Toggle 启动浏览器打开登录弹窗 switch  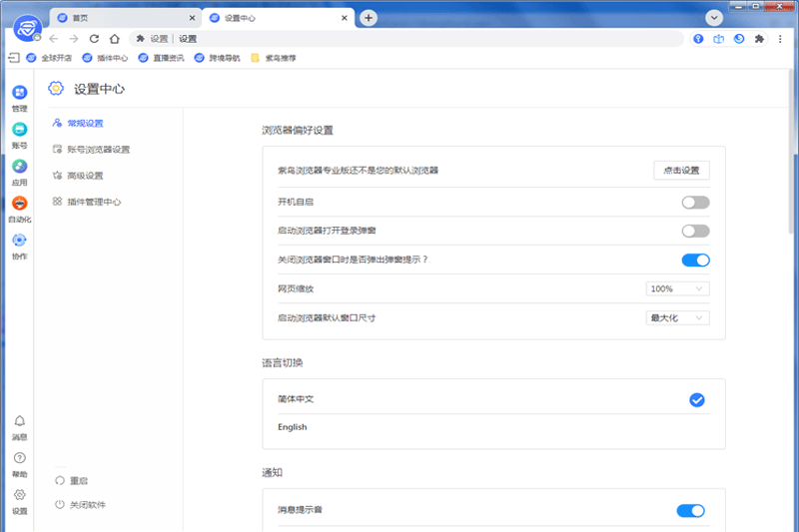[x=695, y=232]
